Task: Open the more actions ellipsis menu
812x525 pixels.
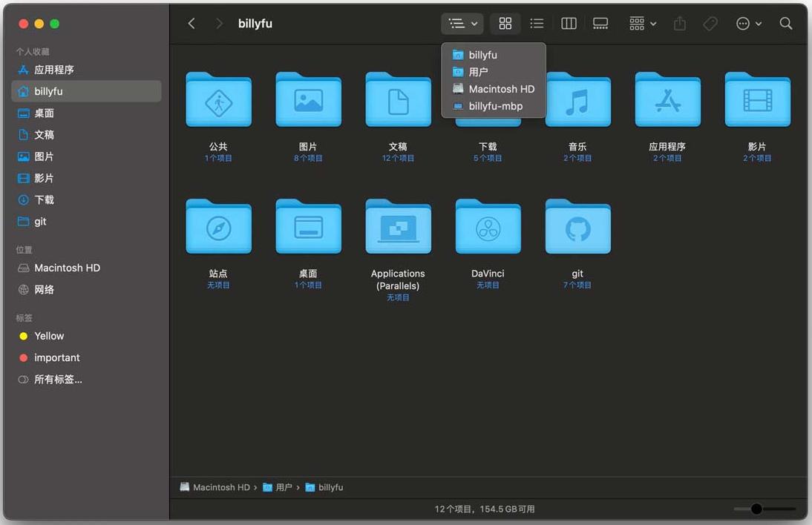Action: 748,24
